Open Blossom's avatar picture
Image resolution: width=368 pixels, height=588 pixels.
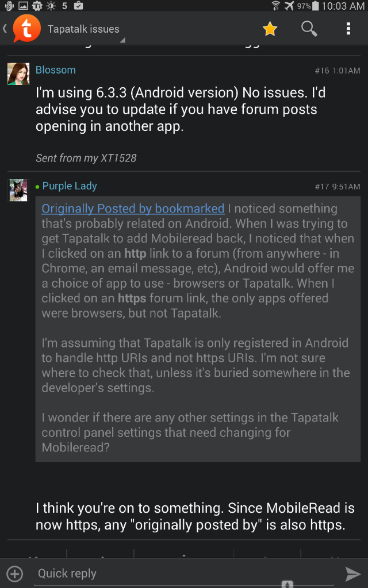[x=18, y=74]
